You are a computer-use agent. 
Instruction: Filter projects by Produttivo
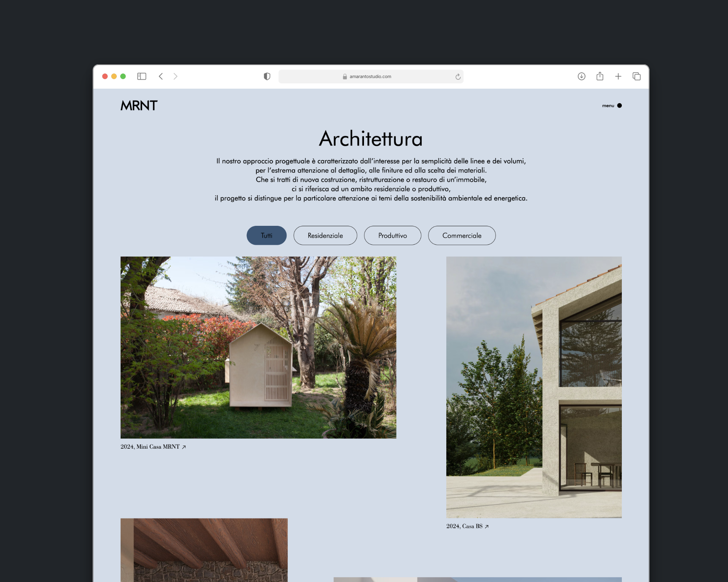click(392, 235)
